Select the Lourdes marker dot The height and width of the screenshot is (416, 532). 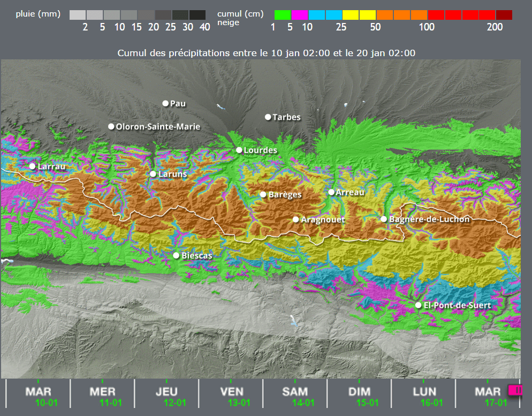[x=239, y=150]
